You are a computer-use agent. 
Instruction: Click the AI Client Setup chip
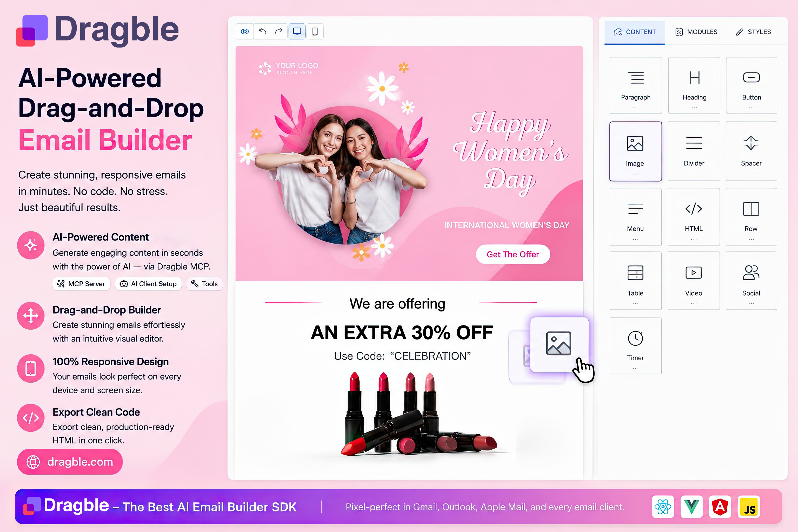(x=148, y=284)
